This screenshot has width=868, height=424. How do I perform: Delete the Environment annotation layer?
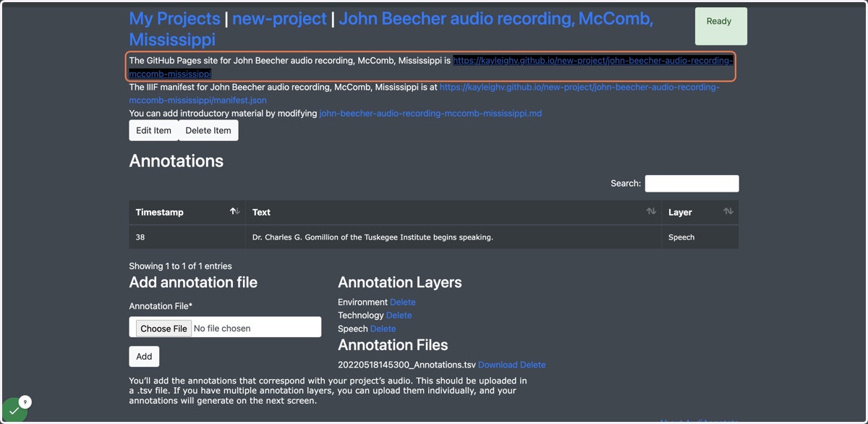[x=403, y=302]
